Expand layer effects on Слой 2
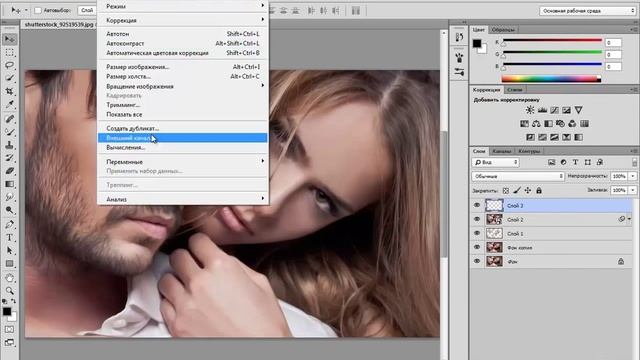This screenshot has height=360, width=640. click(x=629, y=219)
